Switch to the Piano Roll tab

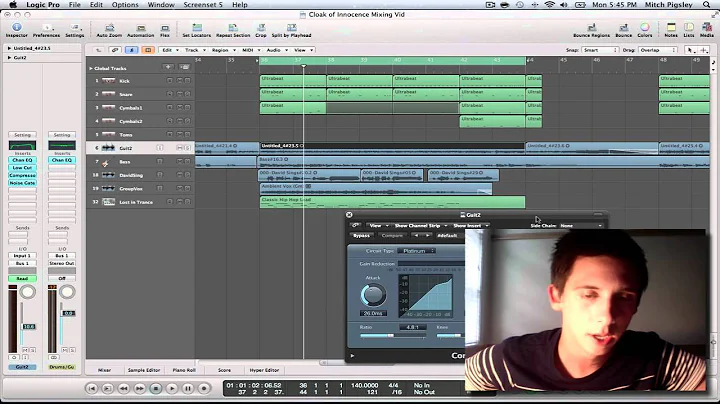pyautogui.click(x=184, y=370)
